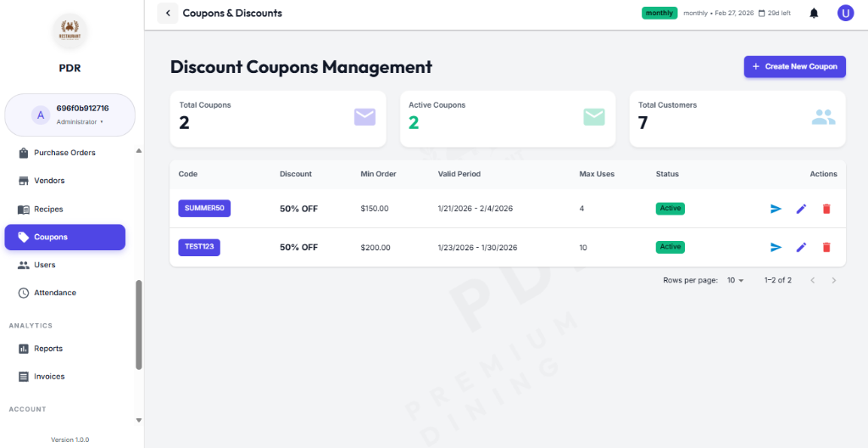Open the notifications bell
The width and height of the screenshot is (868, 448).
[814, 13]
